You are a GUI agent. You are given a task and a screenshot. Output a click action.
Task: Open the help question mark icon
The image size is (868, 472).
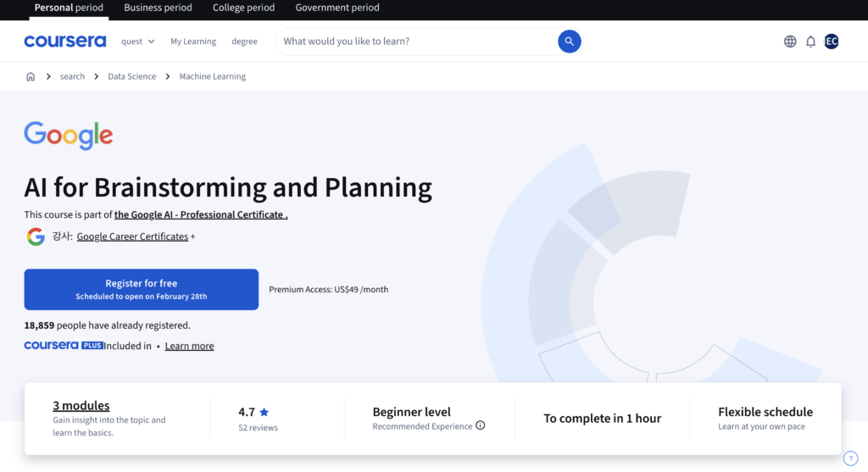pos(850,458)
